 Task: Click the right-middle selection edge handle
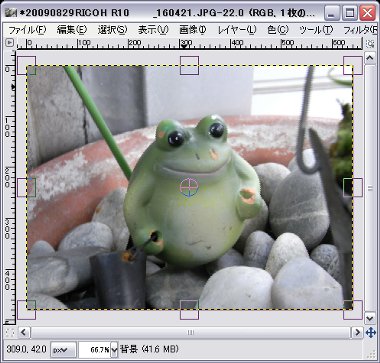pos(353,187)
